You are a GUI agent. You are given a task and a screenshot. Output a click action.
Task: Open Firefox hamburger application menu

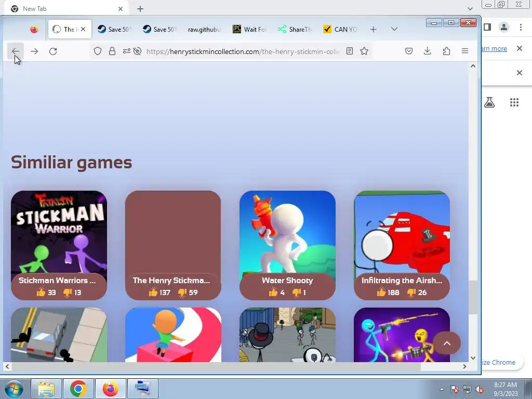pos(465,51)
